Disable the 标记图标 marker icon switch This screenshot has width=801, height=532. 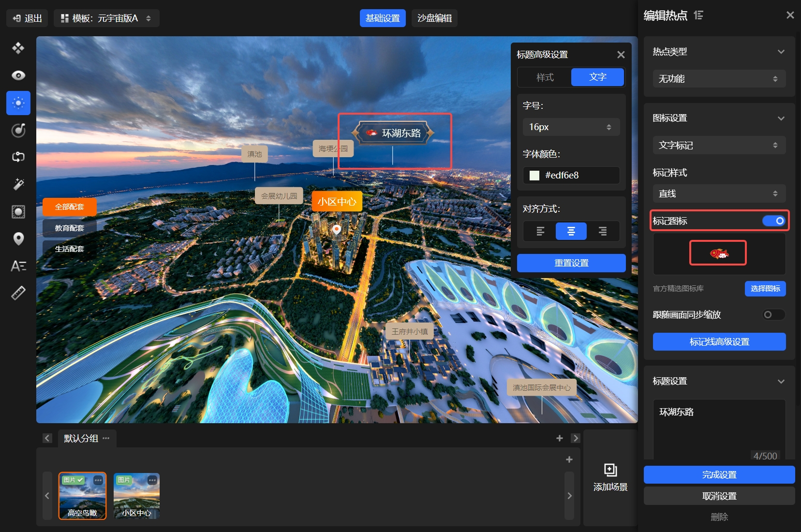coord(773,221)
